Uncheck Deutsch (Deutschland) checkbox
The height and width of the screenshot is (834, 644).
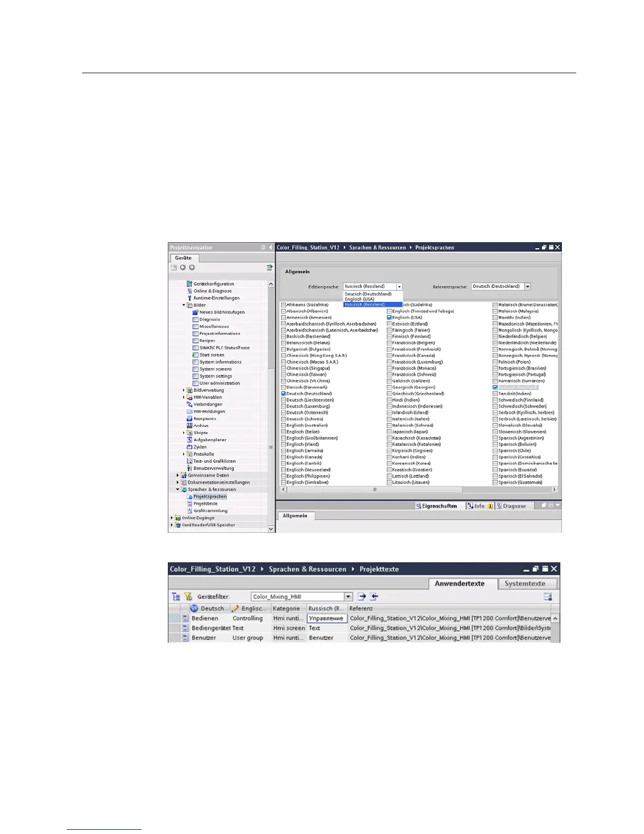(x=284, y=394)
